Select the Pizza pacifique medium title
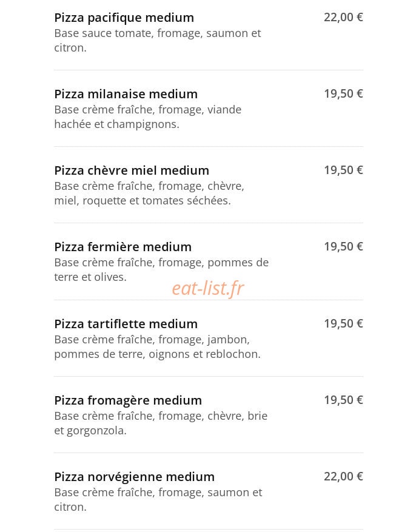The image size is (413, 532). point(124,18)
